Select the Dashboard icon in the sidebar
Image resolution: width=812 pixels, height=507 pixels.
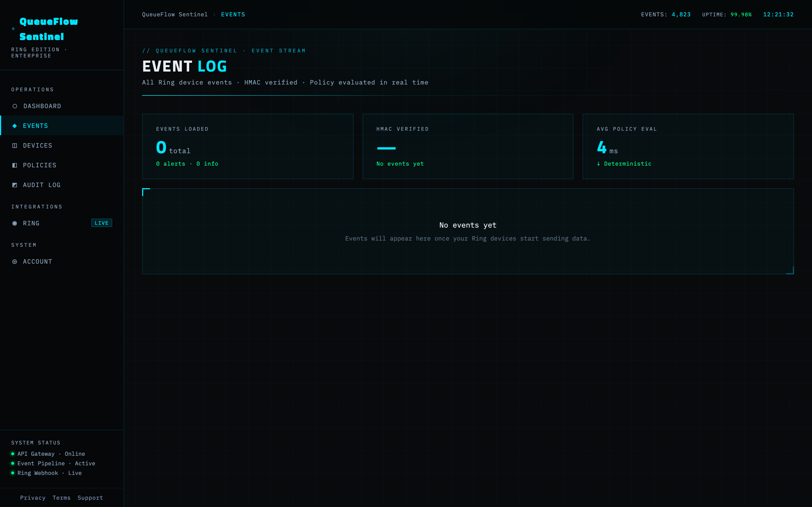pos(15,106)
